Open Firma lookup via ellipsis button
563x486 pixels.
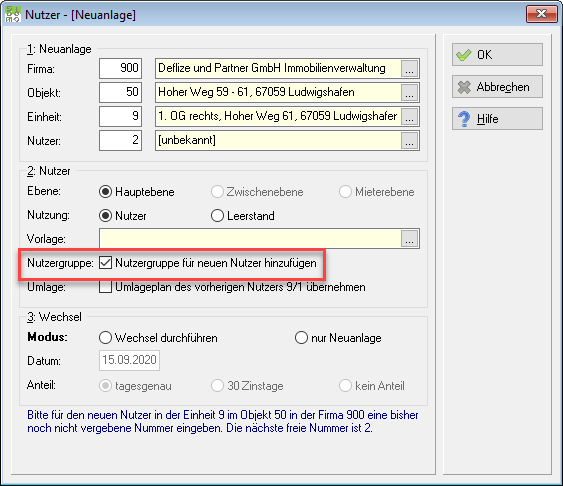point(409,69)
